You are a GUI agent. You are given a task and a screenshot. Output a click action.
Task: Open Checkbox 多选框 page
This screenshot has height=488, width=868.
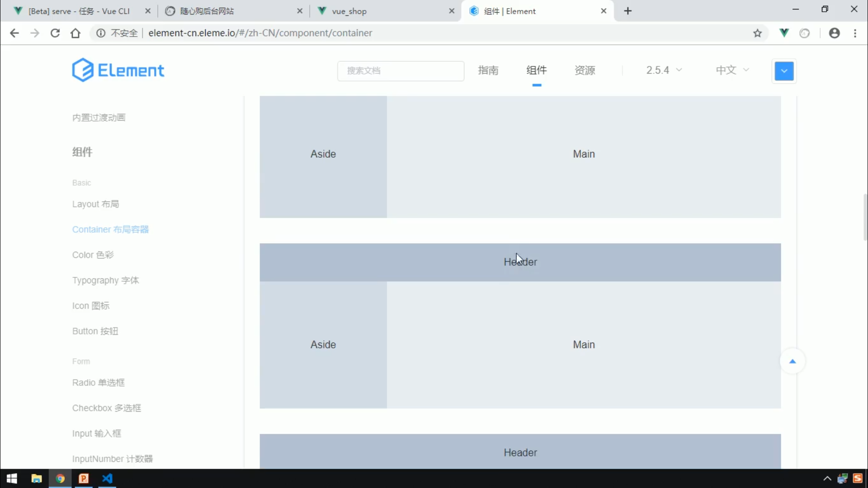[107, 408]
